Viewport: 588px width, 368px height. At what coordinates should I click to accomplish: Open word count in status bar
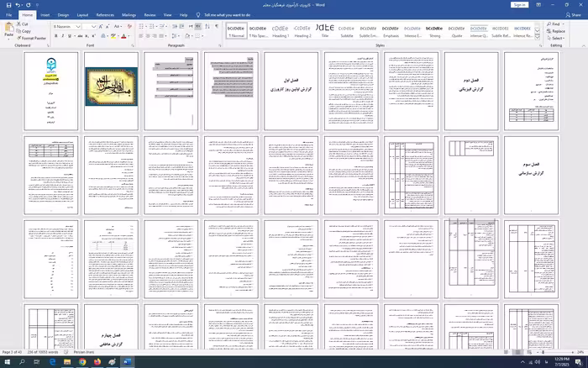point(42,352)
